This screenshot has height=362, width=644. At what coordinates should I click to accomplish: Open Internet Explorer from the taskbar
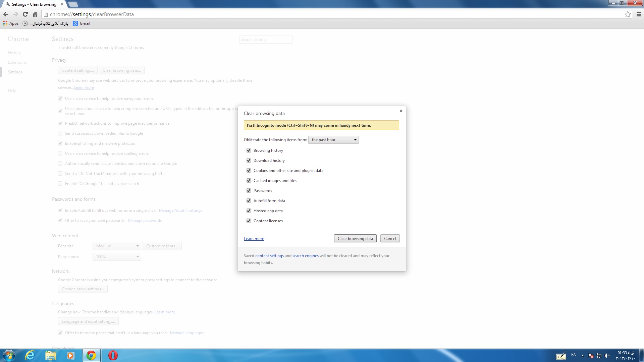pos(30,355)
